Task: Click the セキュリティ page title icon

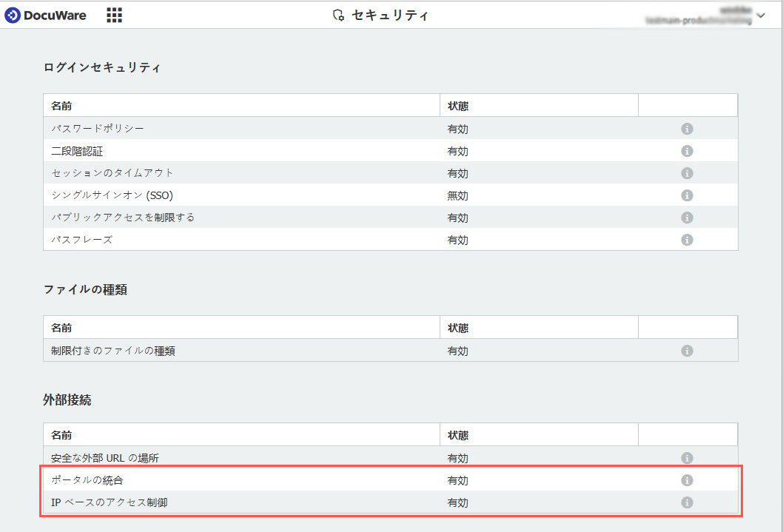Action: [x=339, y=16]
